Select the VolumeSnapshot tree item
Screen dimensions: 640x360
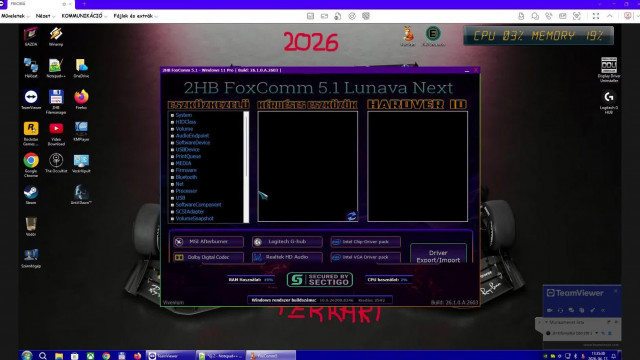click(194, 219)
